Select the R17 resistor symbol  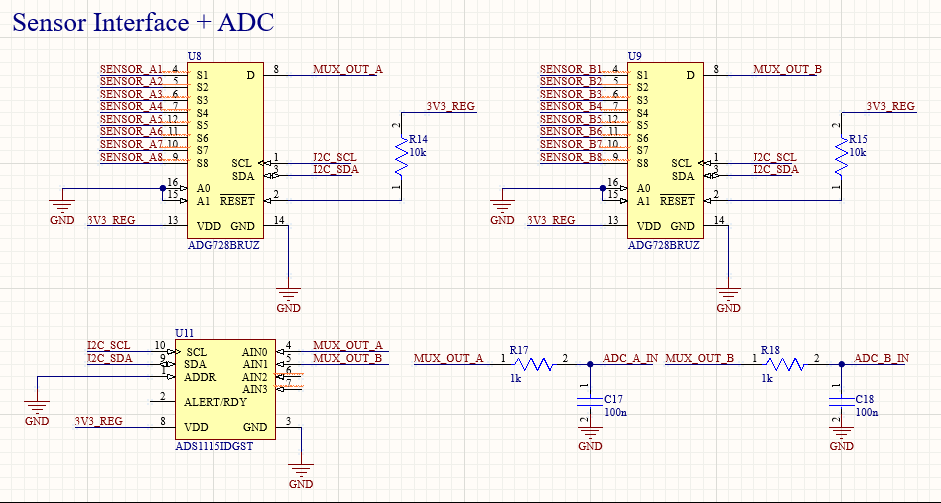[x=534, y=364]
